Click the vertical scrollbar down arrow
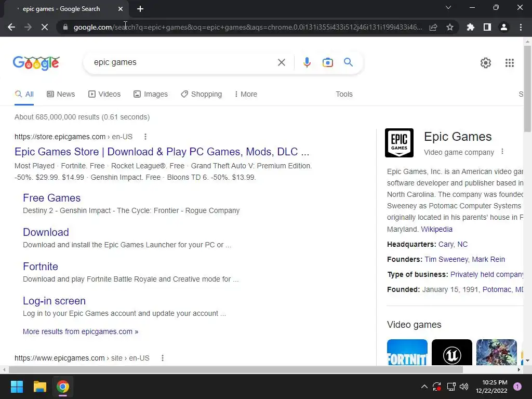Screen dimensions: 532x399 point(527,361)
